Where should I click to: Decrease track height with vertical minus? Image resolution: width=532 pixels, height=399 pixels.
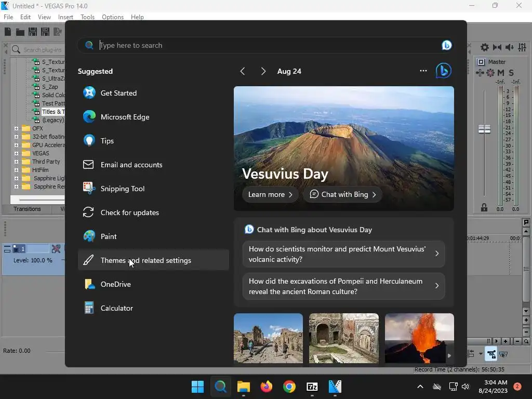(526, 331)
